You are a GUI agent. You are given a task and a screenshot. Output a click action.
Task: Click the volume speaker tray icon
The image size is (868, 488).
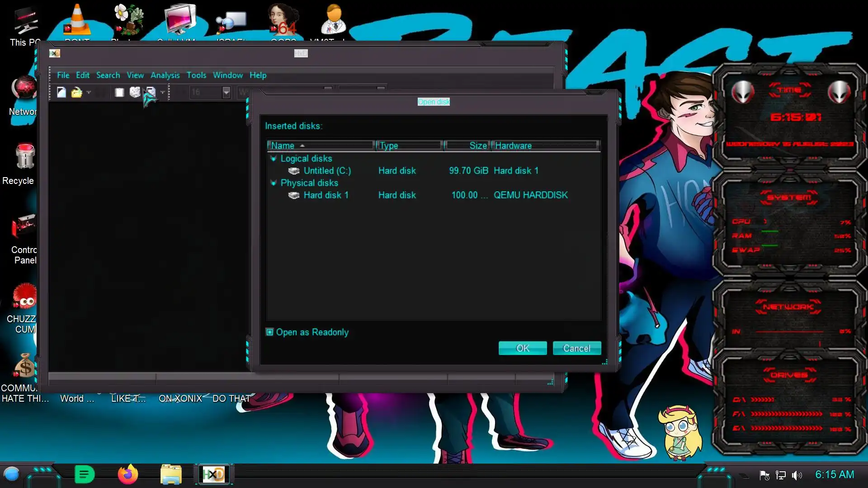coord(797,475)
